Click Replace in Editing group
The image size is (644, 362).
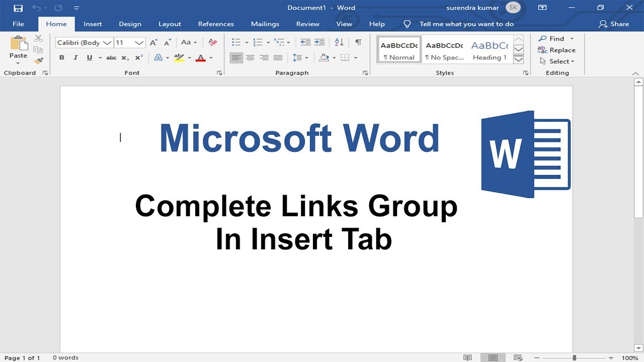[x=556, y=50]
